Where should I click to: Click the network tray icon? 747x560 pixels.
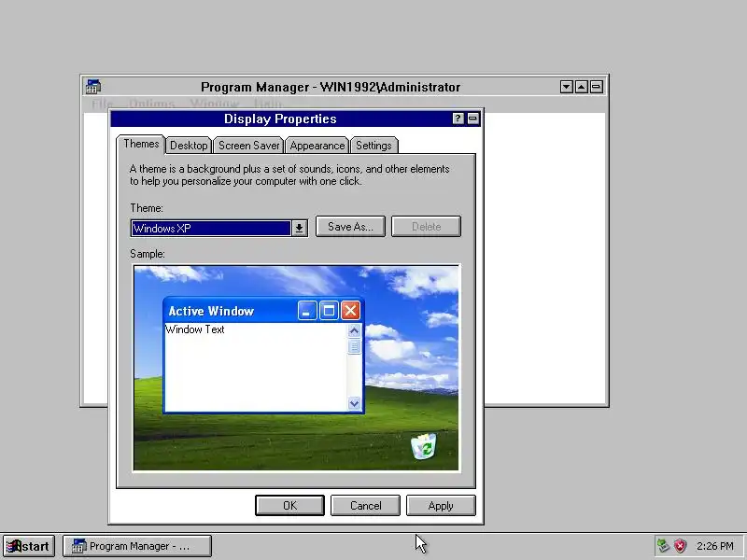point(663,546)
